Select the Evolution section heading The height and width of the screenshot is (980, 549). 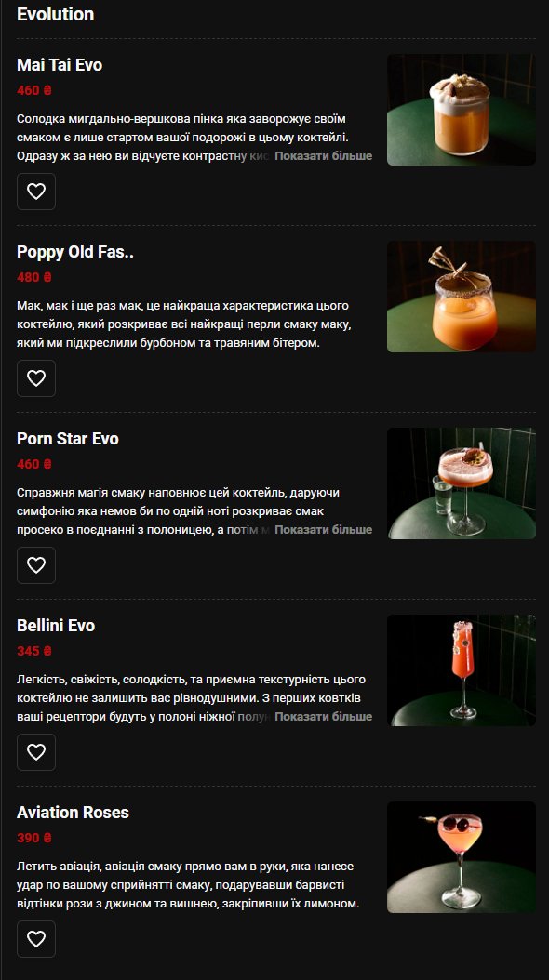coord(56,14)
